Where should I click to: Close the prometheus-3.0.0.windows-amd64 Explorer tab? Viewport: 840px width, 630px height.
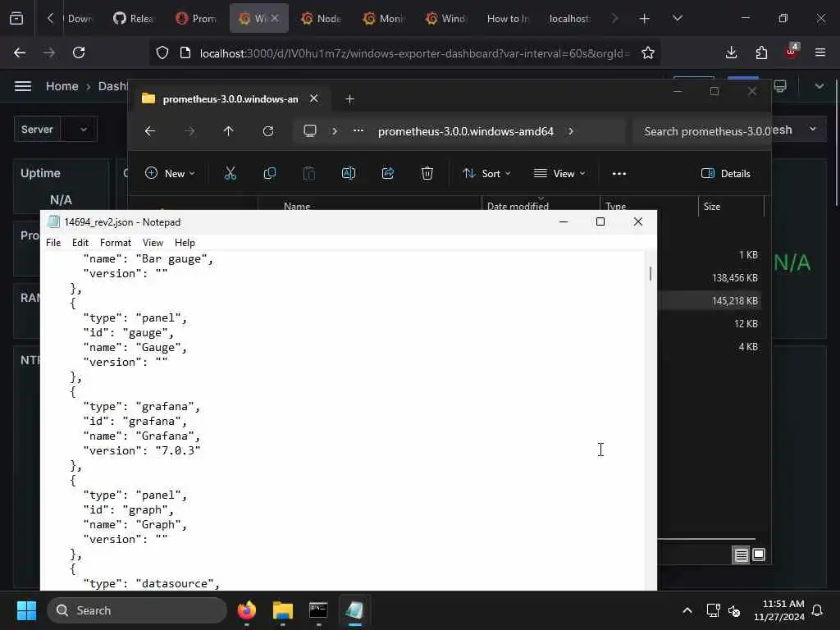pyautogui.click(x=314, y=98)
